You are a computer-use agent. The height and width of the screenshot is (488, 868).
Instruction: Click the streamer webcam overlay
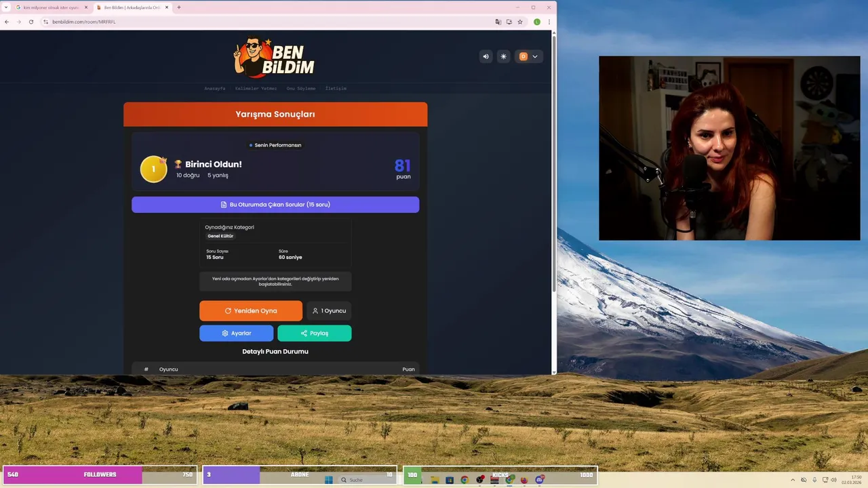(x=729, y=148)
